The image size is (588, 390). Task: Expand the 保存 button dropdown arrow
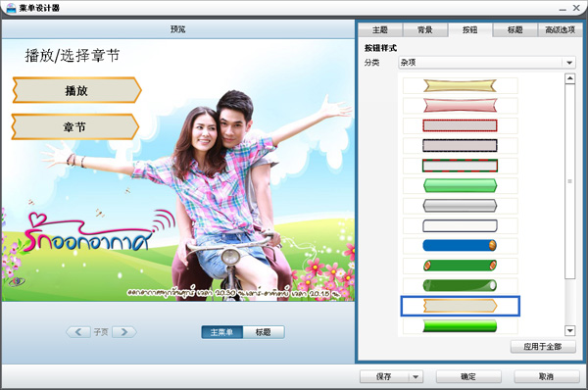point(416,376)
